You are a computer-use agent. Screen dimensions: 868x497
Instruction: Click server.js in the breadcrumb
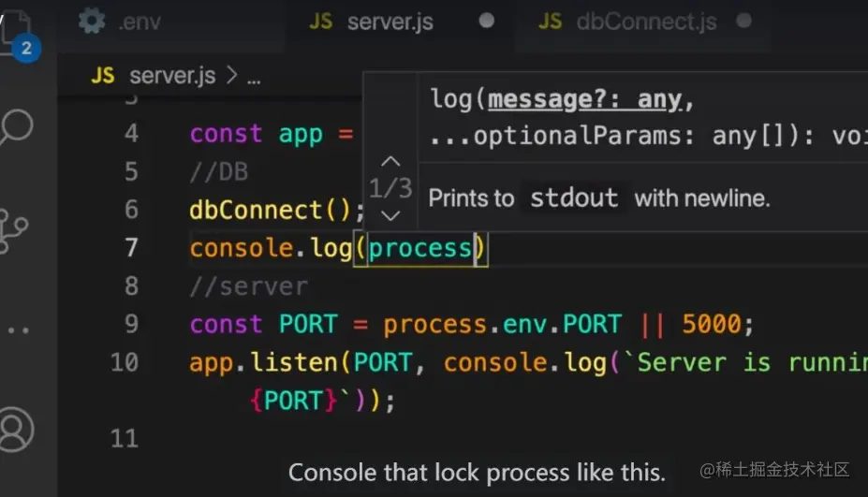(172, 75)
